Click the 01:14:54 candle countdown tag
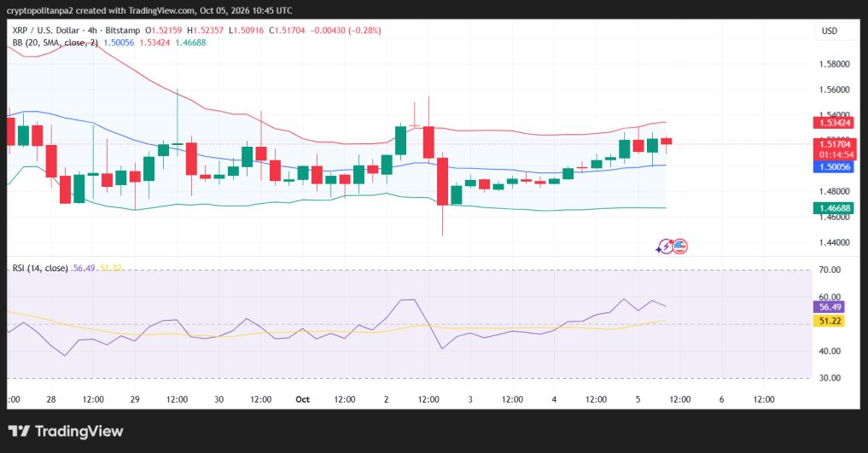Screen dimensions: 868x453 pyautogui.click(x=835, y=155)
